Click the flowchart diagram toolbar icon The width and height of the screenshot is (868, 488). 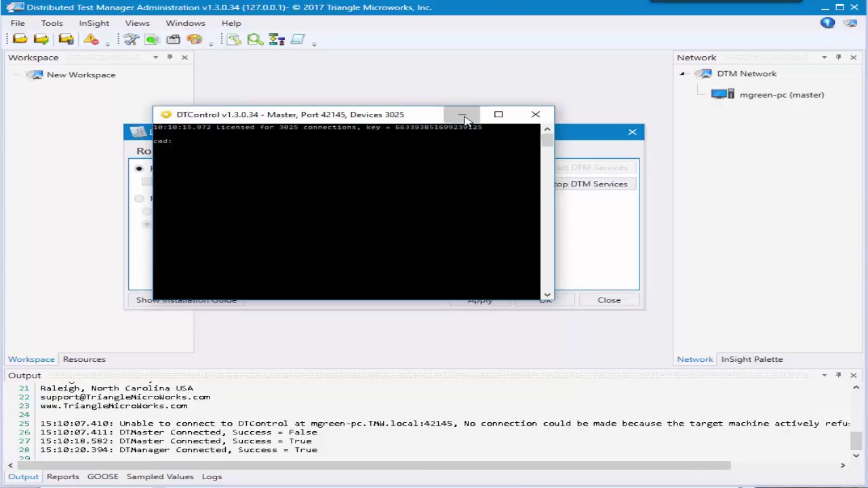(277, 40)
